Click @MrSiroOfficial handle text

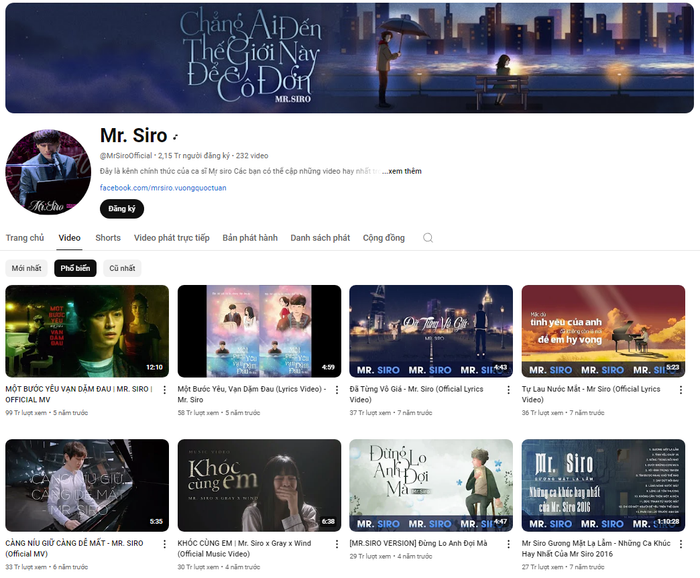126,156
